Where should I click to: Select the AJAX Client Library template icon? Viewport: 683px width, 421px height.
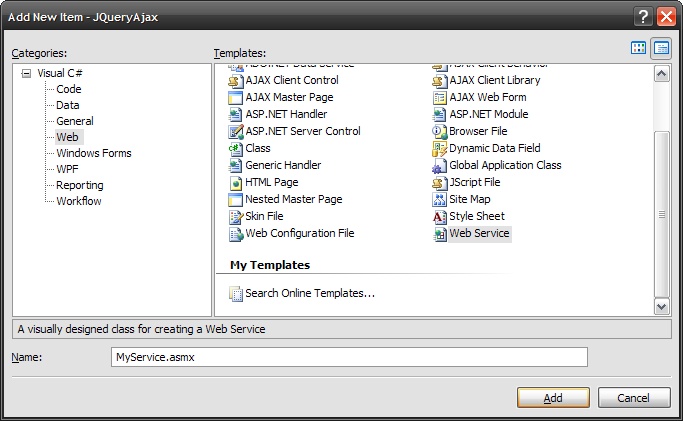(440, 81)
